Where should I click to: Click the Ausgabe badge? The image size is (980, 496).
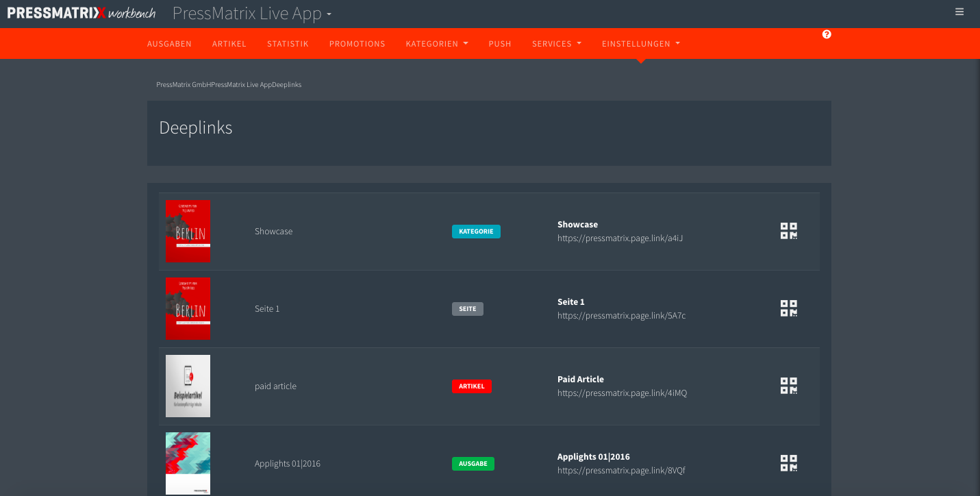click(473, 464)
